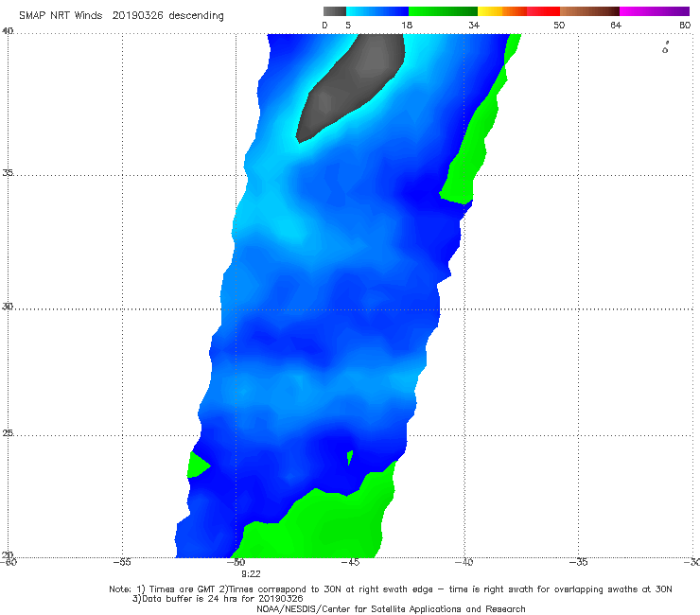Click the small green triangle on the swath's left edge
Image resolution: width=700 pixels, height=615 pixels.
(197, 466)
